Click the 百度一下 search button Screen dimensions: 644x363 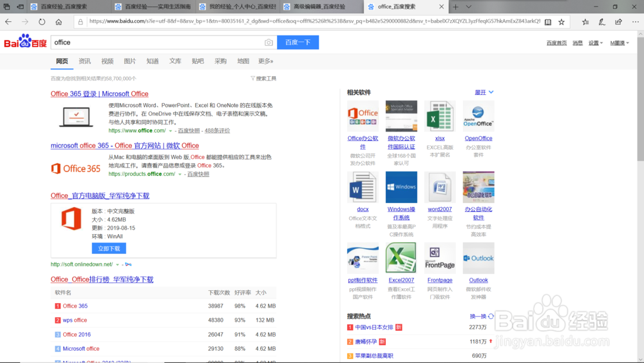point(298,43)
